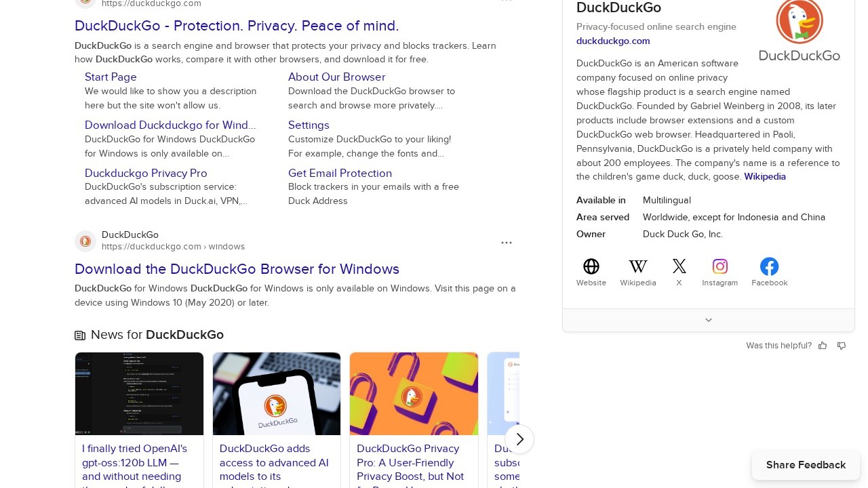Image resolution: width=868 pixels, height=488 pixels.
Task: Open the orange padlock Privacy Pro news thumbnail
Action: (414, 394)
